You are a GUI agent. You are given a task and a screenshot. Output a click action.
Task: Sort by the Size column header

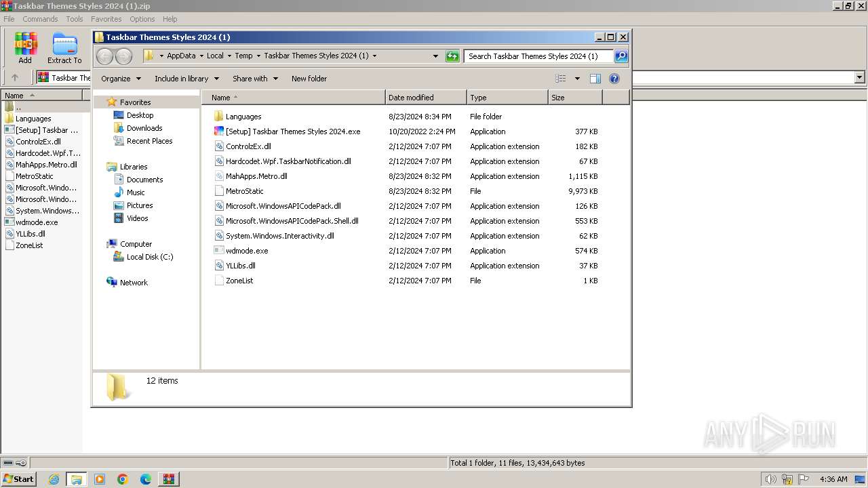pyautogui.click(x=575, y=98)
